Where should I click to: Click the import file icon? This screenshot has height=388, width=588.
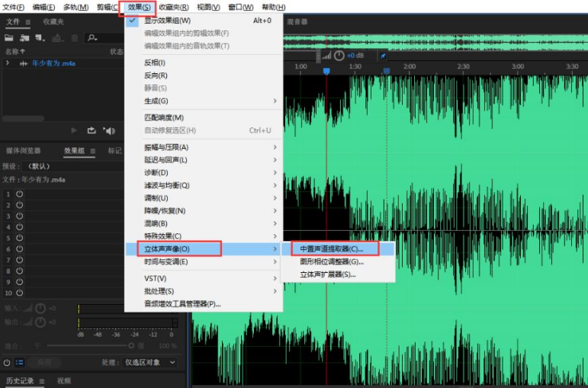tap(24, 37)
